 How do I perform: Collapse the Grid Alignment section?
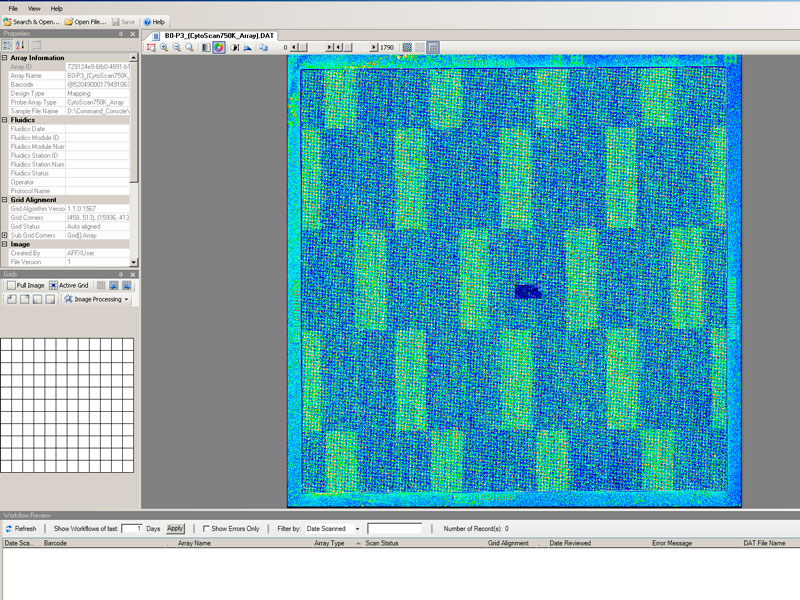(x=5, y=200)
